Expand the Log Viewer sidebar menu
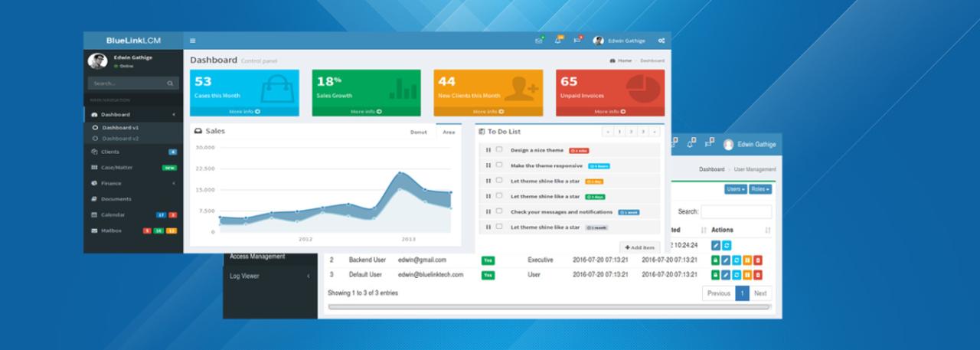 click(x=269, y=276)
